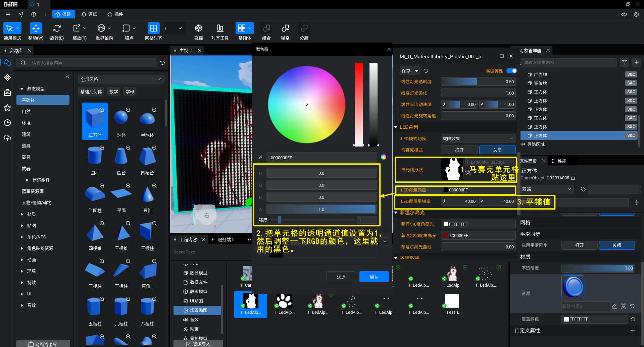Open the settings hexagon icon top right

point(636,14)
